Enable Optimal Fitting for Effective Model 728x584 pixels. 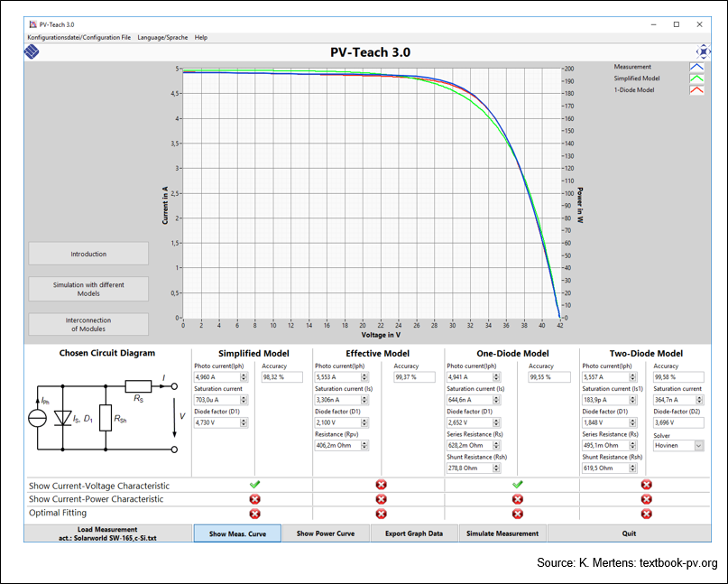click(x=381, y=514)
